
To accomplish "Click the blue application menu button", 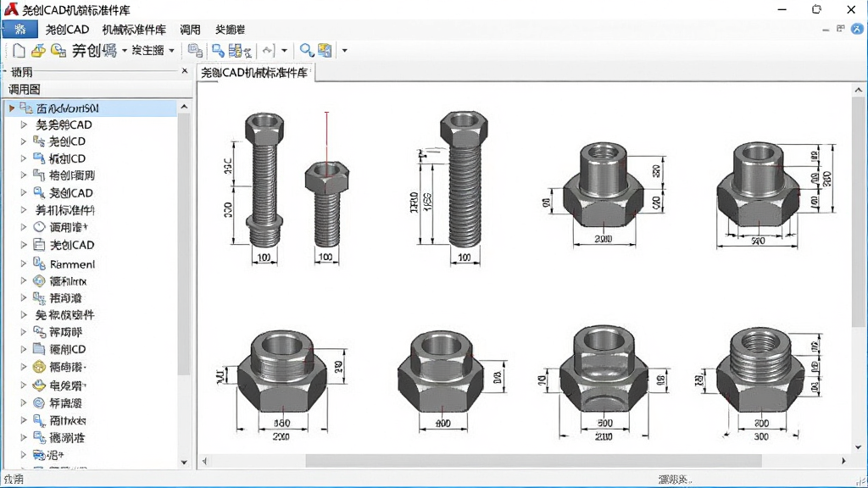I will point(20,30).
